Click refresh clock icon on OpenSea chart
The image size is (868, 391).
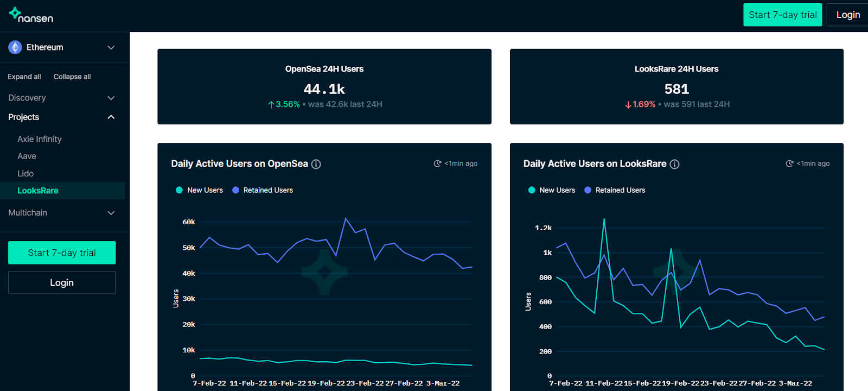click(x=437, y=163)
